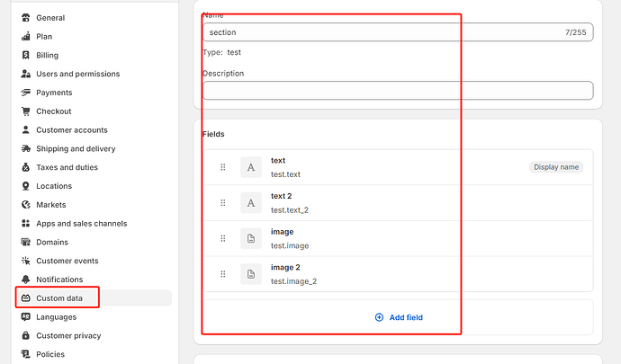Screen dimensions: 621x364
Task: Click the Markets globe icon
Action: pyautogui.click(x=26, y=205)
